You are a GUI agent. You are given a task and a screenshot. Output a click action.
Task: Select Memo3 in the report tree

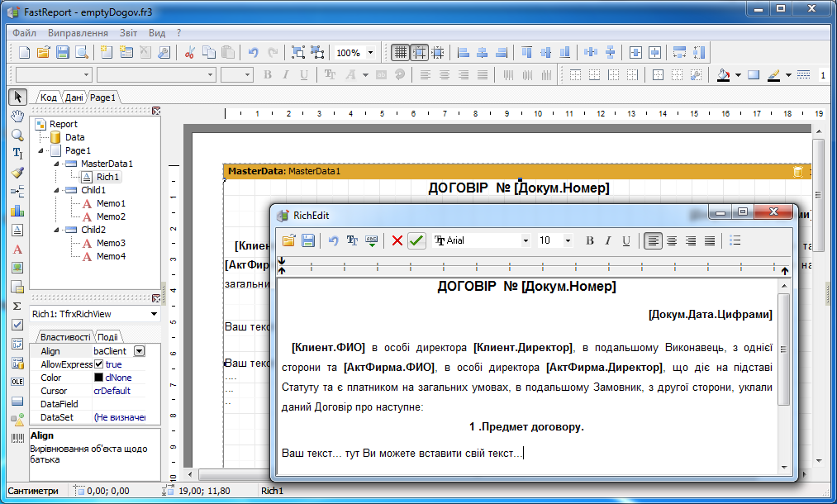click(x=110, y=243)
